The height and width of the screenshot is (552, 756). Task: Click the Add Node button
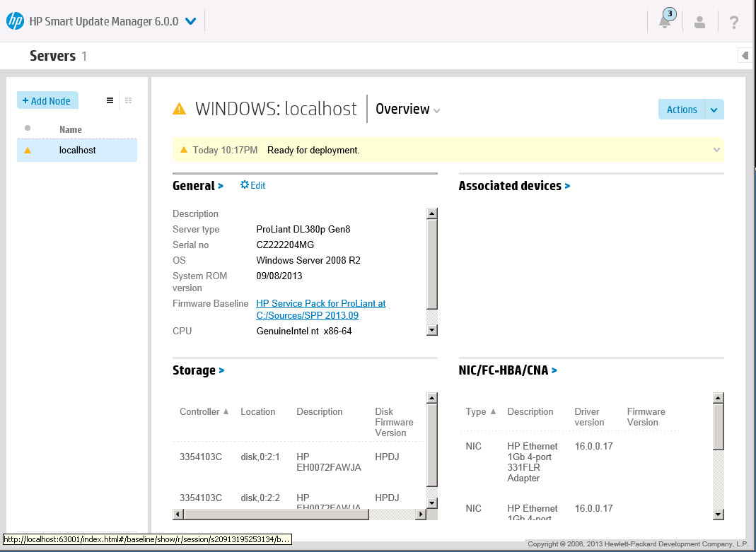pos(47,100)
